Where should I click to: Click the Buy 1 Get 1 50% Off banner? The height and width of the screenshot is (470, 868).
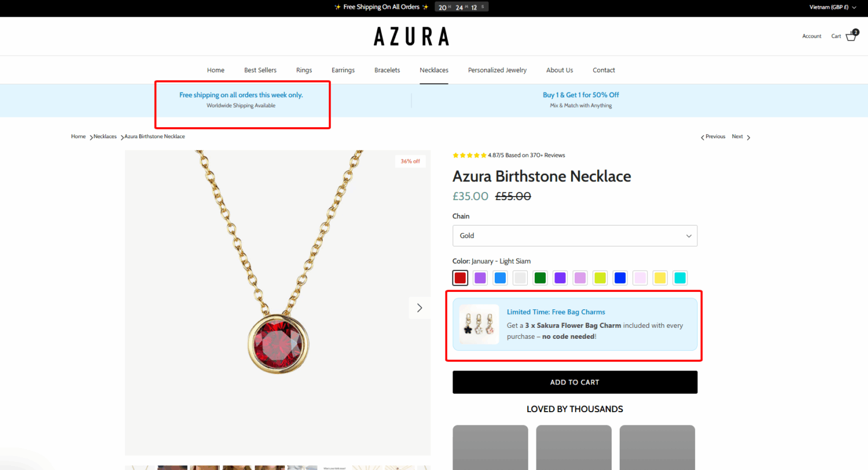pyautogui.click(x=580, y=99)
